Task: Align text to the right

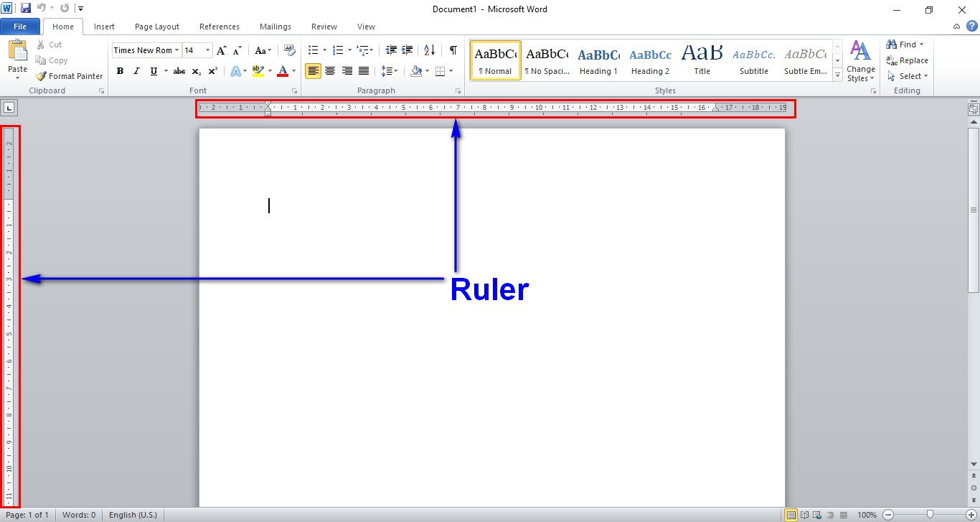Action: pyautogui.click(x=347, y=71)
